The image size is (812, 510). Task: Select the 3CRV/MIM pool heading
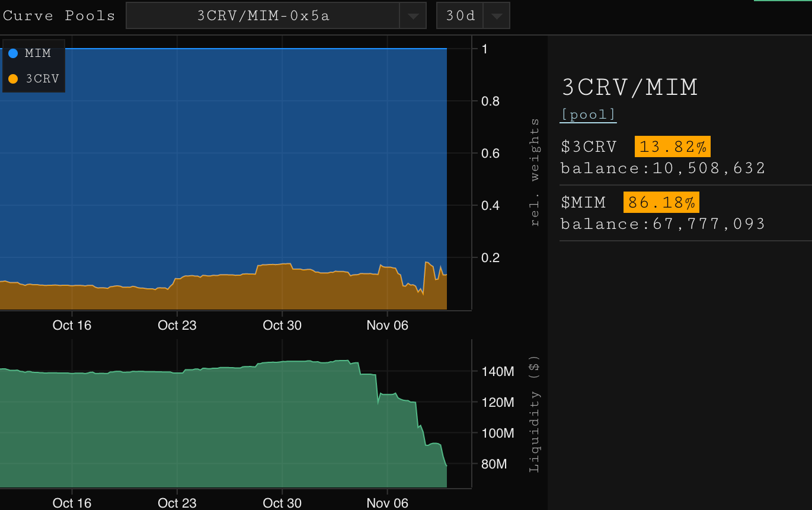(x=629, y=87)
